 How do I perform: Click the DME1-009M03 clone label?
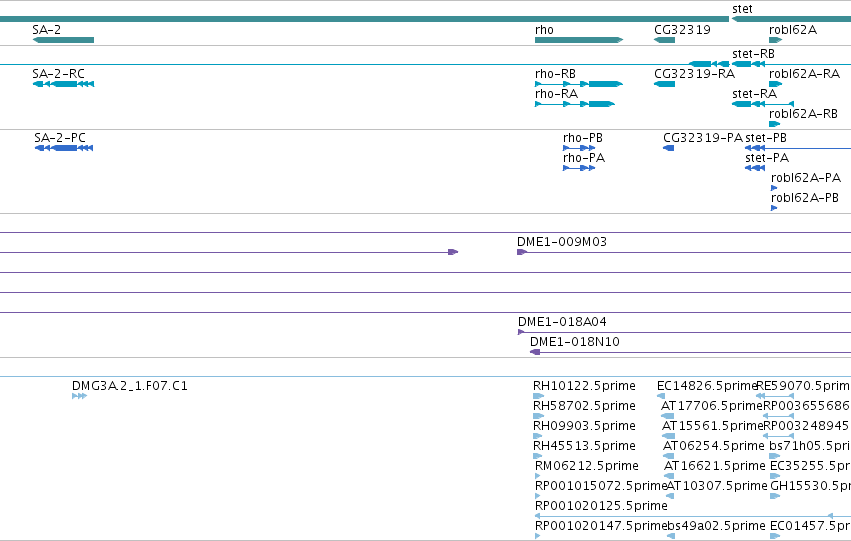tap(562, 242)
